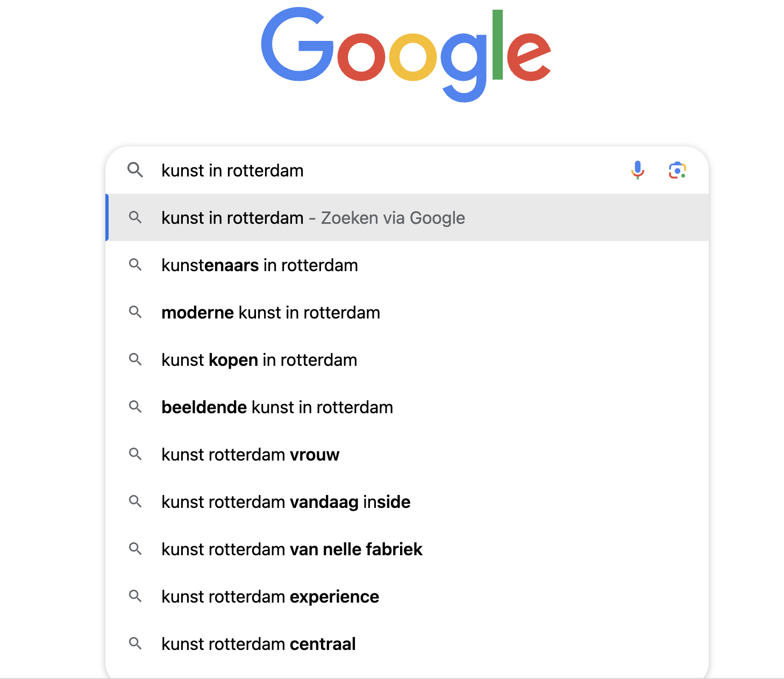
Task: Choose the 'kunstenaars in rotterdam' suggestion
Action: (407, 265)
